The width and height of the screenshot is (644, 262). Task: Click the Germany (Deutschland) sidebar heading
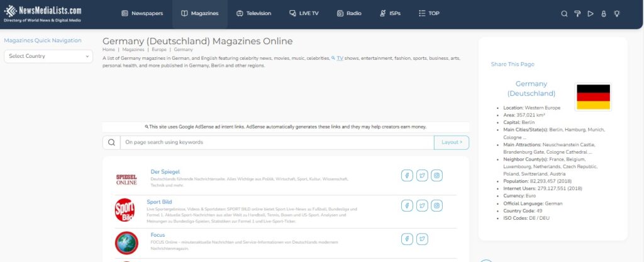pos(531,89)
